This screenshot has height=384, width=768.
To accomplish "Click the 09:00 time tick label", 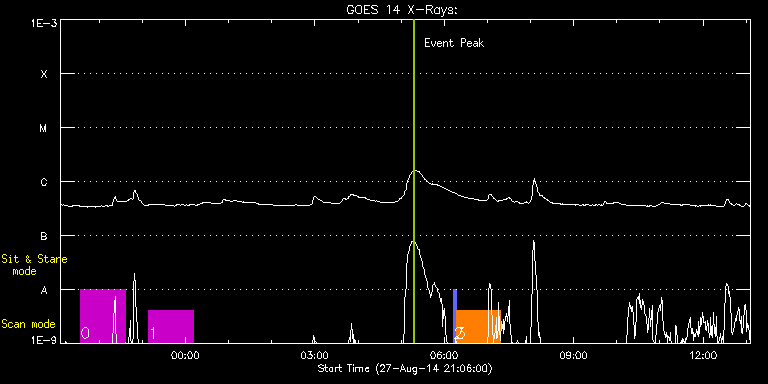I will point(574,354).
